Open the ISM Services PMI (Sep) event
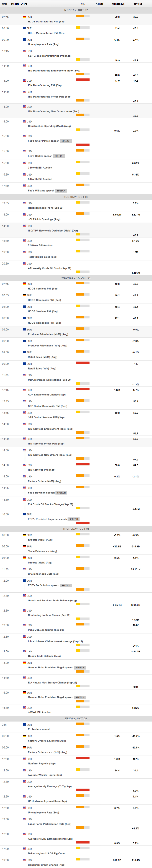 pyautogui.click(x=42, y=470)
